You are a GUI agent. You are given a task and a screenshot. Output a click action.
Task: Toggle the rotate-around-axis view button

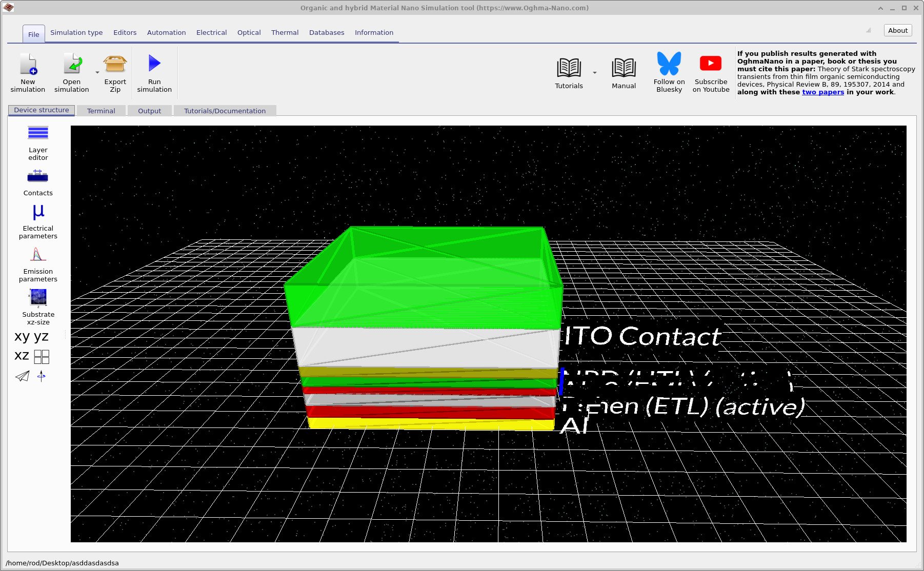tap(42, 376)
